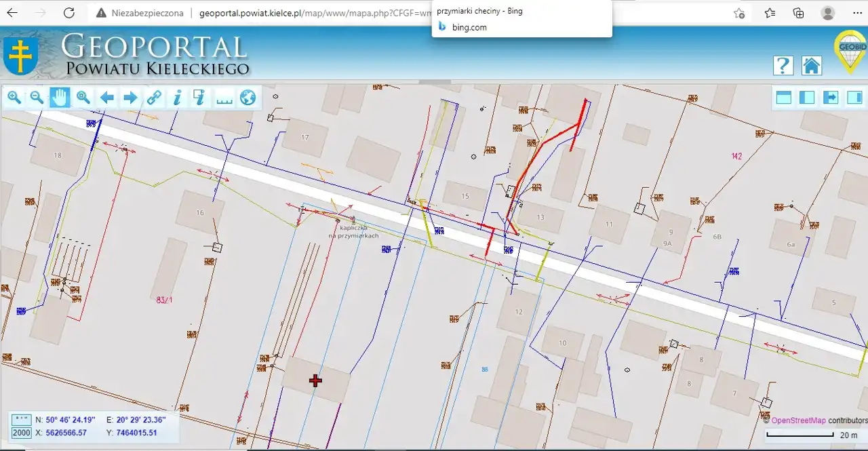868x451 pixels.
Task: Open the OpenStreetMap attribution link
Action: coord(798,420)
